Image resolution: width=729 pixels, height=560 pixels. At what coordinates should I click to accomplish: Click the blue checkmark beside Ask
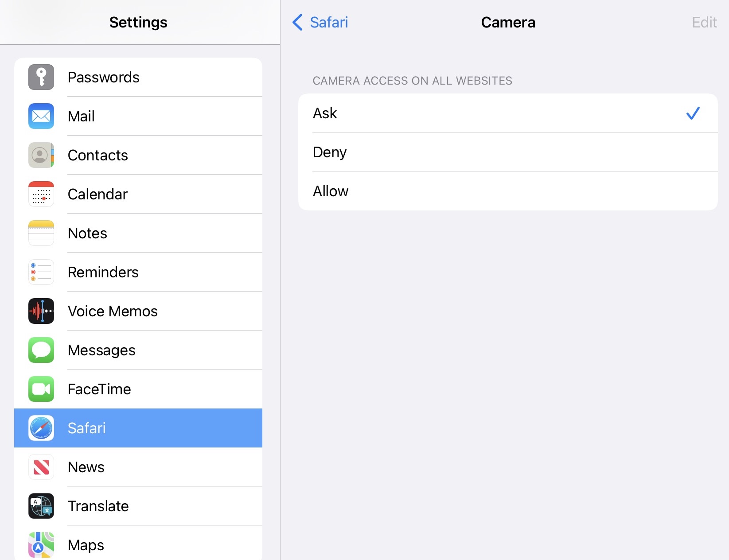pos(693,113)
